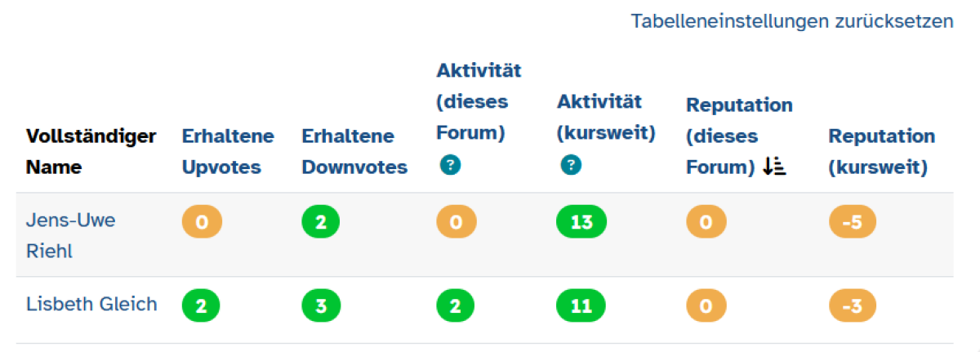Click the orange -5 reputation badge

coord(852,222)
